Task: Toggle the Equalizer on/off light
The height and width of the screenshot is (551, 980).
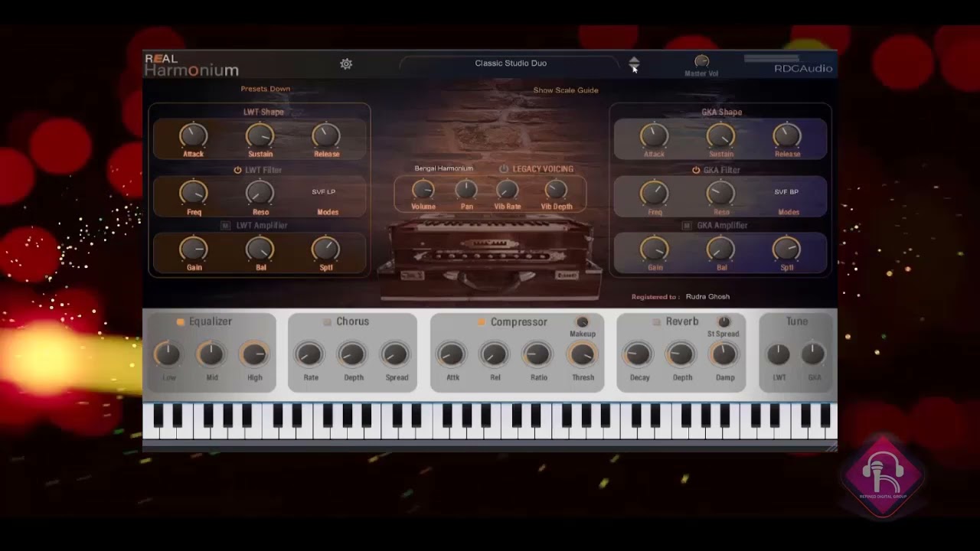Action: click(x=181, y=322)
